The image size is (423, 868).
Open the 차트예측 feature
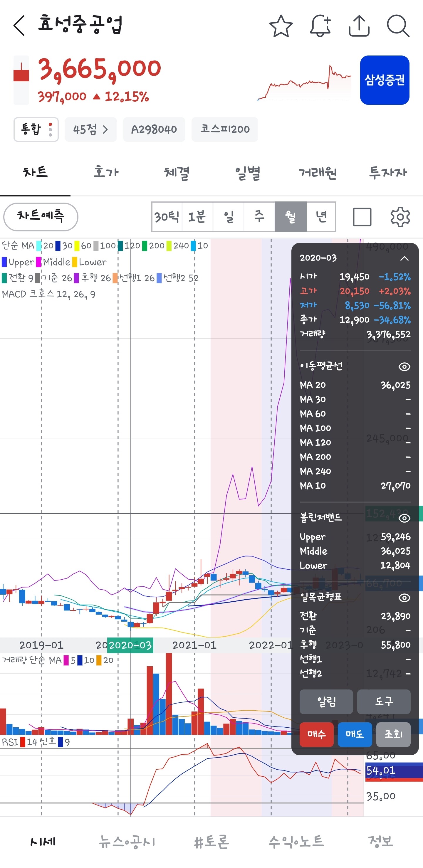41,217
